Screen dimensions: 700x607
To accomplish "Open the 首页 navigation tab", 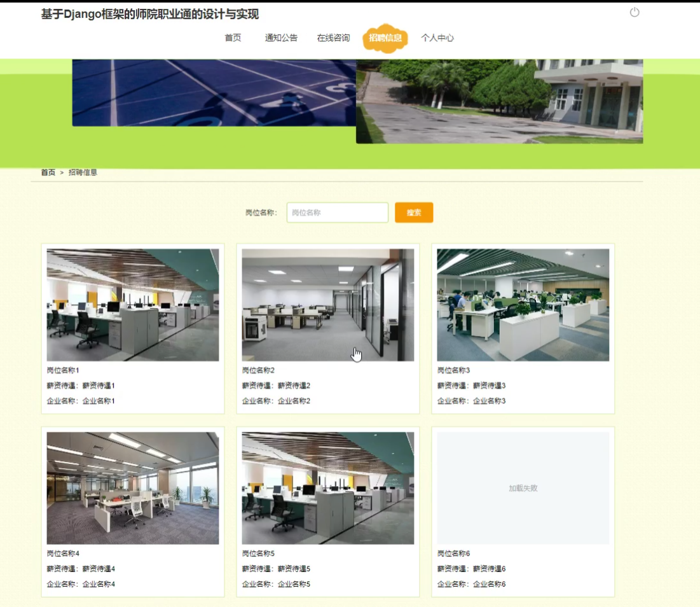I will click(x=233, y=38).
